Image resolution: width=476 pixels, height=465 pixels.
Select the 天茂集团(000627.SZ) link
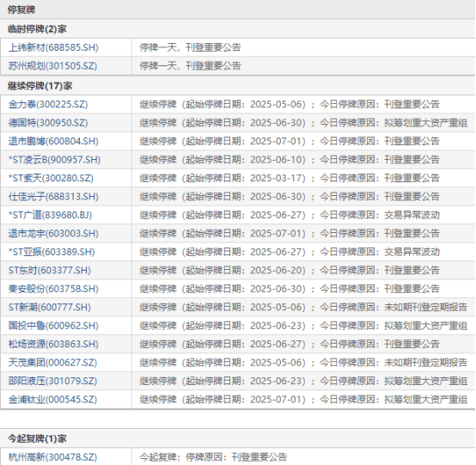[52, 363]
